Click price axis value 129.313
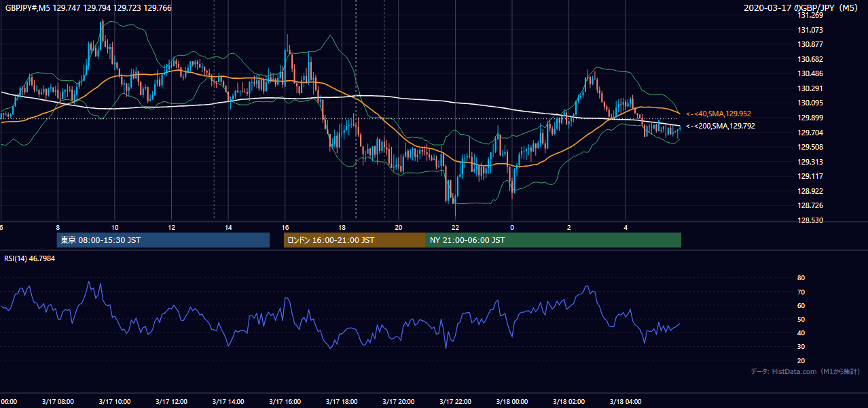This screenshot has width=868, height=408. [810, 162]
